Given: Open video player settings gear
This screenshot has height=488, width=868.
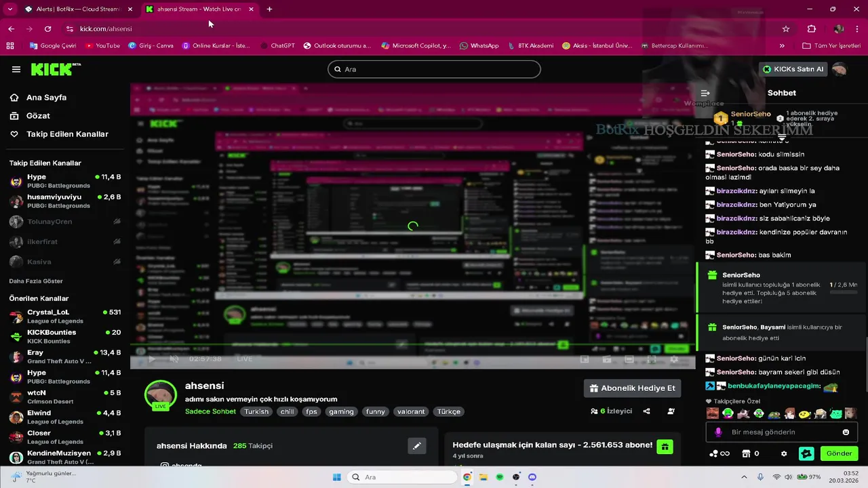Looking at the screenshot, I should [674, 359].
